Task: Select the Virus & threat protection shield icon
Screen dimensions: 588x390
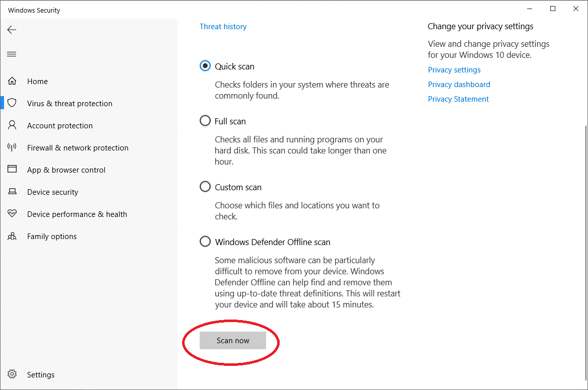Action: (12, 104)
